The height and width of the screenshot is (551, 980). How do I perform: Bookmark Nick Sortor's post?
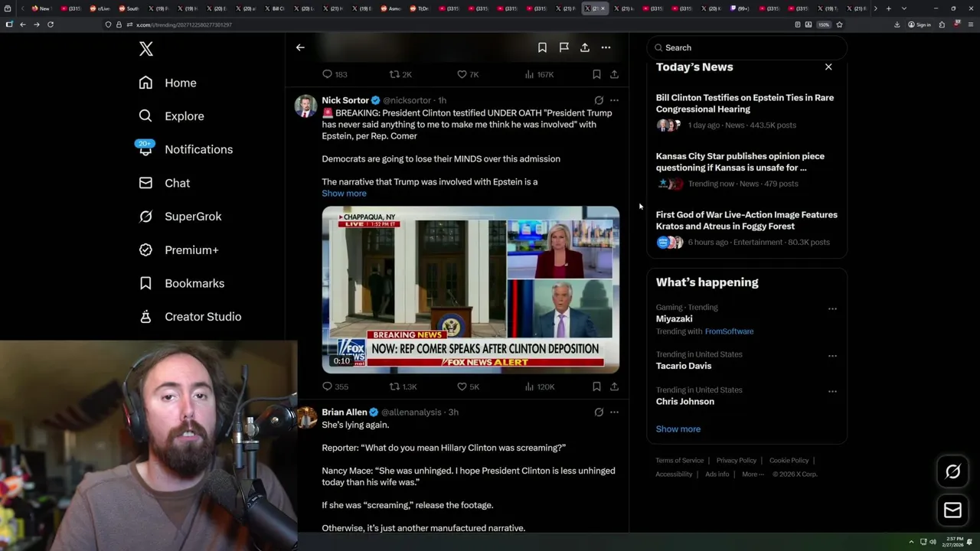(596, 386)
